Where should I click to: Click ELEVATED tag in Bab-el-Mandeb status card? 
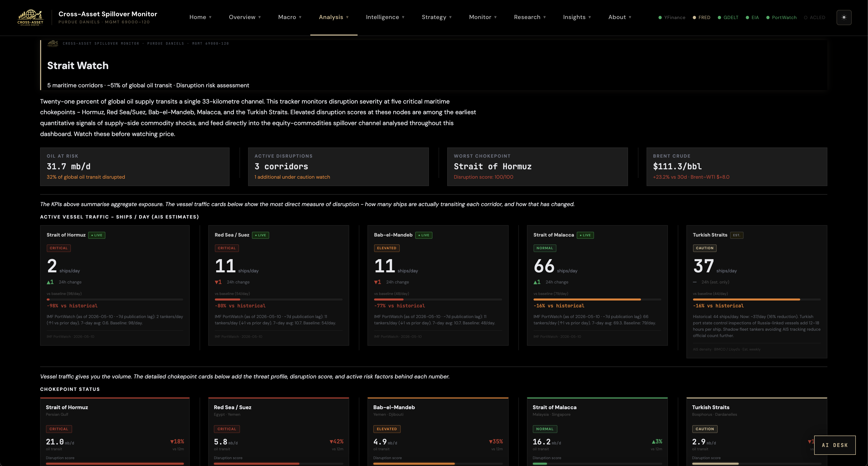(387, 429)
